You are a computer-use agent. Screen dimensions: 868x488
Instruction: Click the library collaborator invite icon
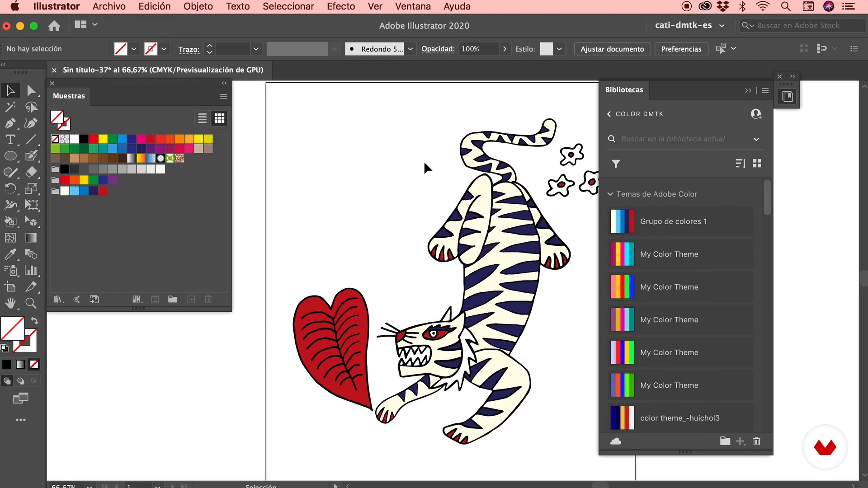pos(756,114)
